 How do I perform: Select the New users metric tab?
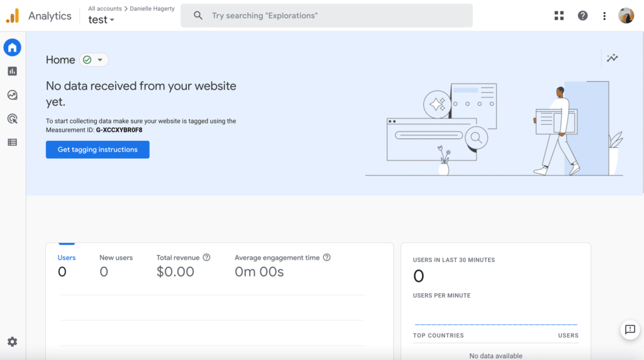116,265
